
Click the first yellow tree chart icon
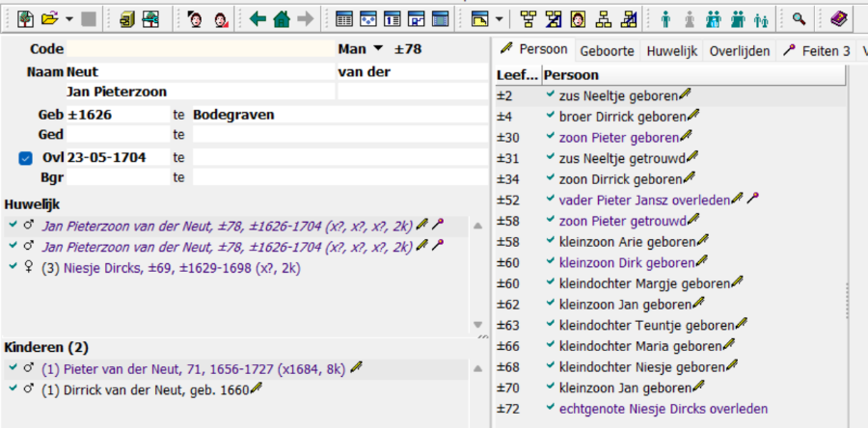tap(529, 18)
